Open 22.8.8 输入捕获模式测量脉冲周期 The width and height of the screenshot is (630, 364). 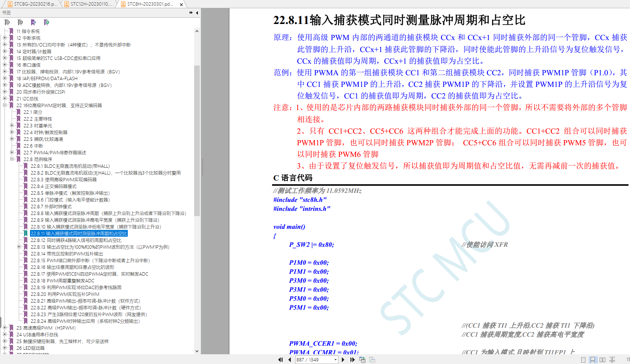(x=108, y=213)
